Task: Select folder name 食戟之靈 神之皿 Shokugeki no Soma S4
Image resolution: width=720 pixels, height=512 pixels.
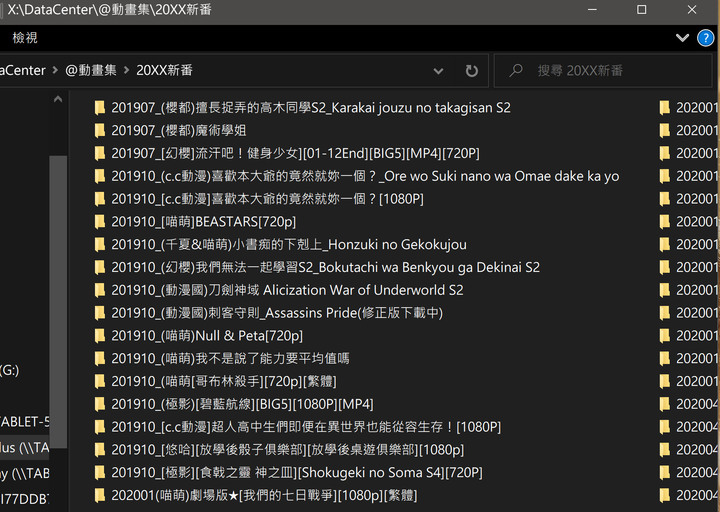Action: coord(297,473)
